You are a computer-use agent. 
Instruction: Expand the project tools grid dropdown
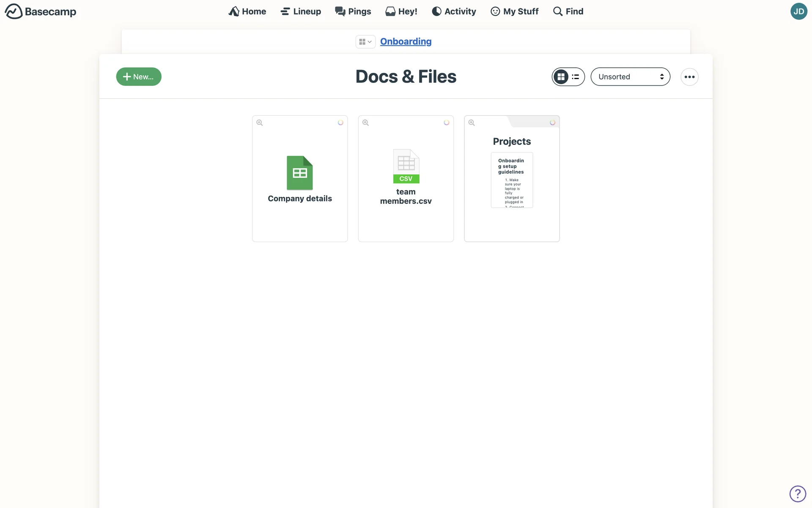[x=365, y=41]
